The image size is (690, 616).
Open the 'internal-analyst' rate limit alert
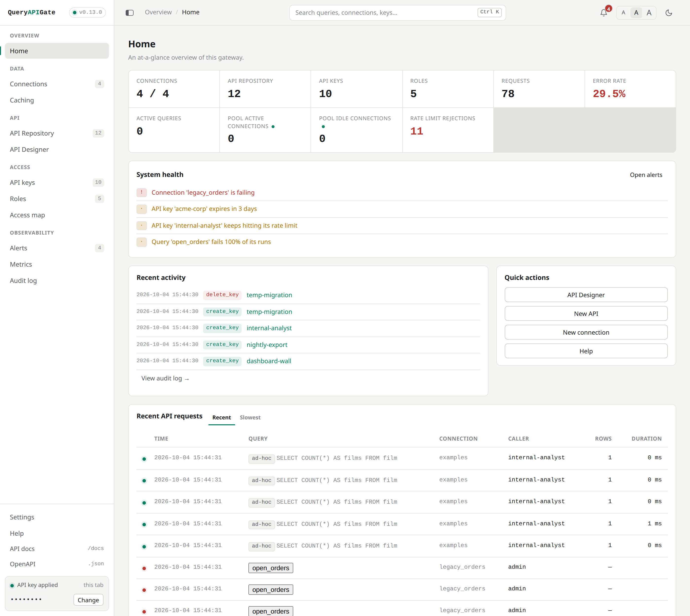pyautogui.click(x=224, y=225)
